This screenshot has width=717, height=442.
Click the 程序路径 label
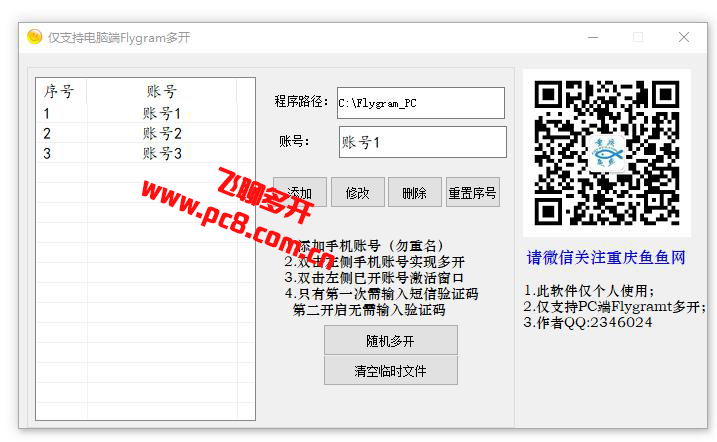point(301,101)
